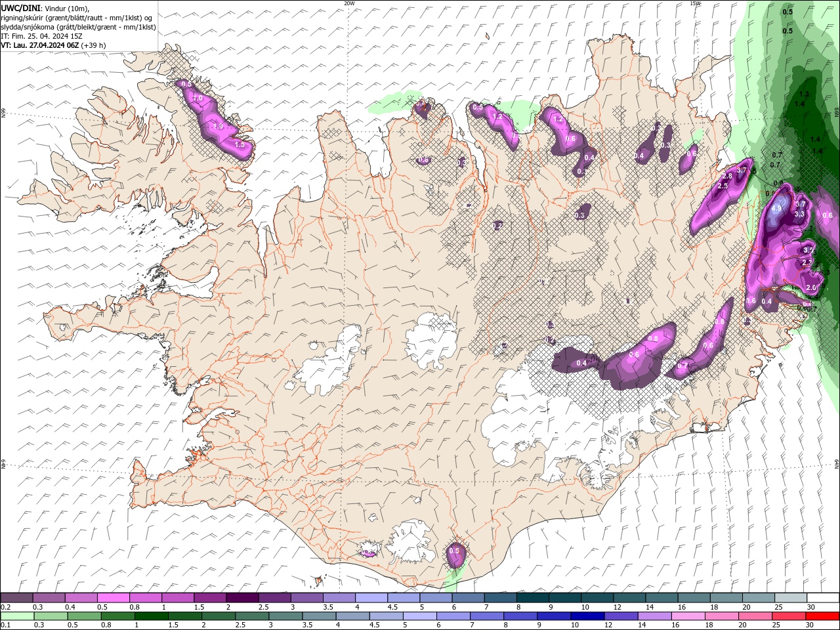Click the 'IT: Fim. 25. 04. 2024 15Z' line
This screenshot has height=630, width=840.
pyautogui.click(x=41, y=36)
